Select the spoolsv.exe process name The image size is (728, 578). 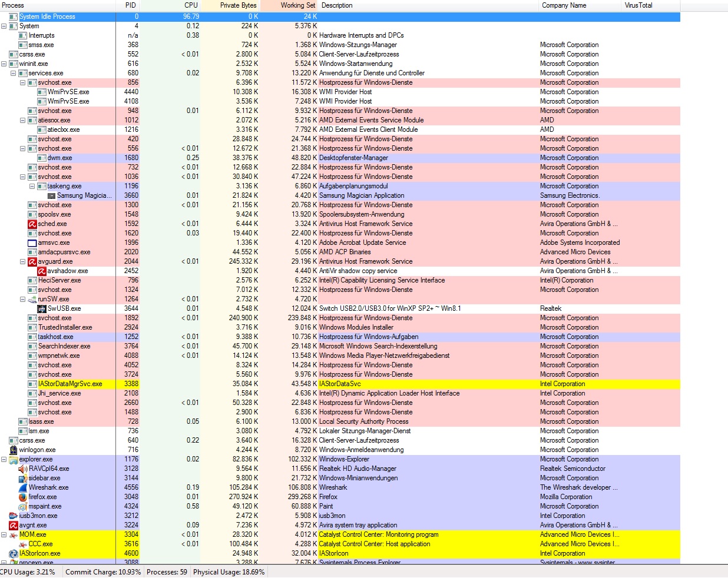pyautogui.click(x=55, y=214)
